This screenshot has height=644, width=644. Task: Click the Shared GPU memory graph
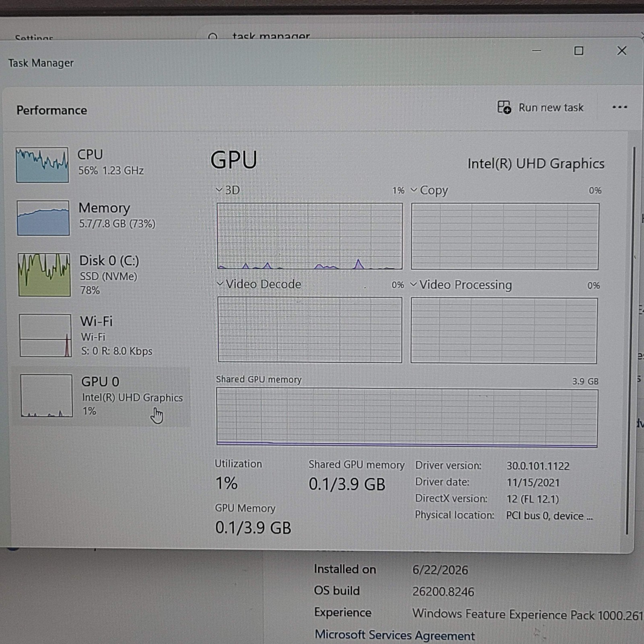(407, 418)
